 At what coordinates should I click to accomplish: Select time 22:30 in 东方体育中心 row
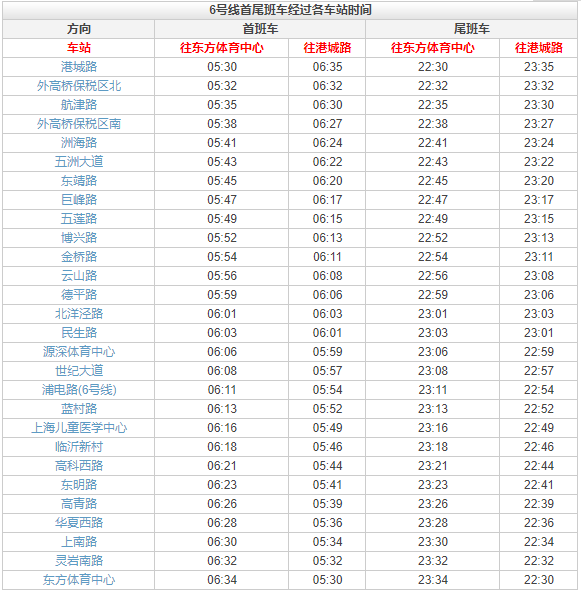point(539,580)
